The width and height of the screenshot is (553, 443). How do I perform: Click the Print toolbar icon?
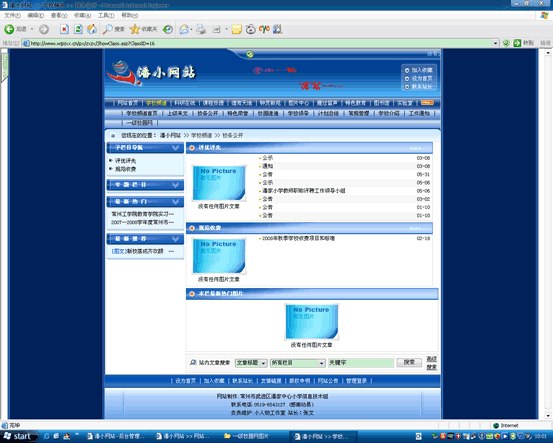click(201, 29)
